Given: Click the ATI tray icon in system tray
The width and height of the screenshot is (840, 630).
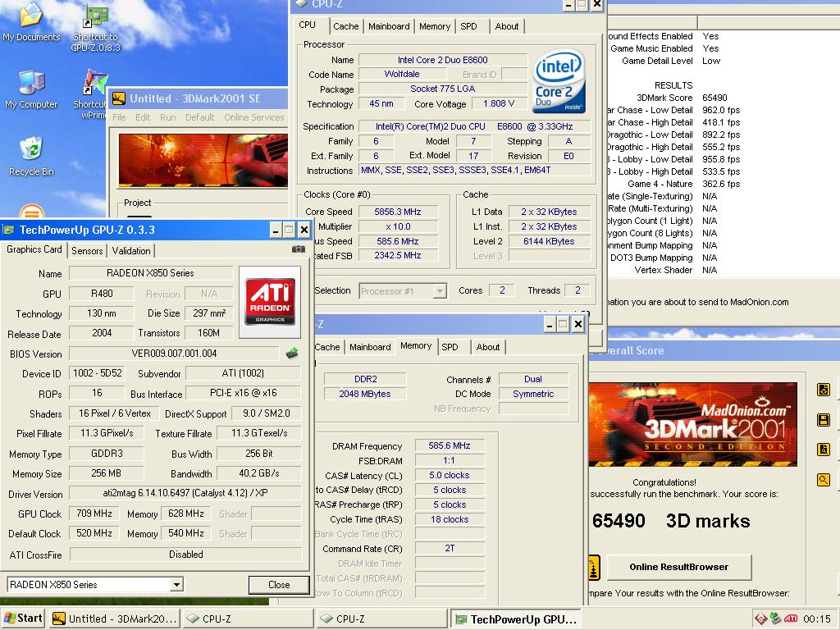Looking at the screenshot, I should click(790, 619).
